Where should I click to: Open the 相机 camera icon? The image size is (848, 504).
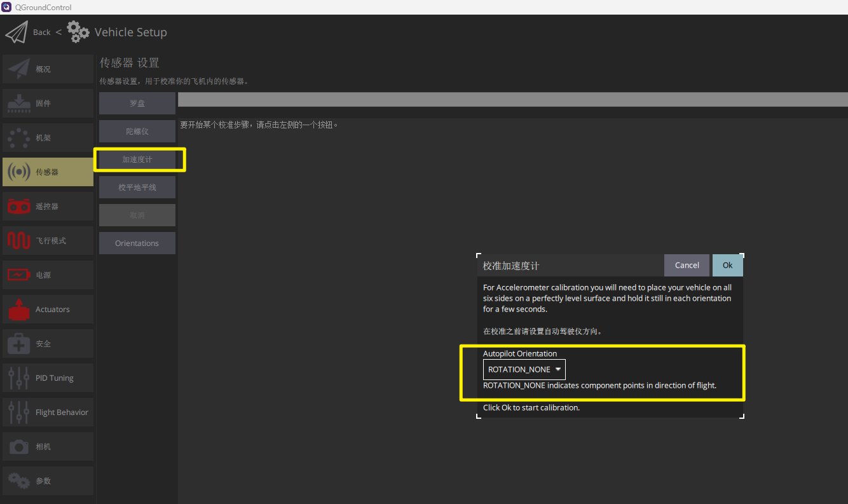[x=19, y=447]
